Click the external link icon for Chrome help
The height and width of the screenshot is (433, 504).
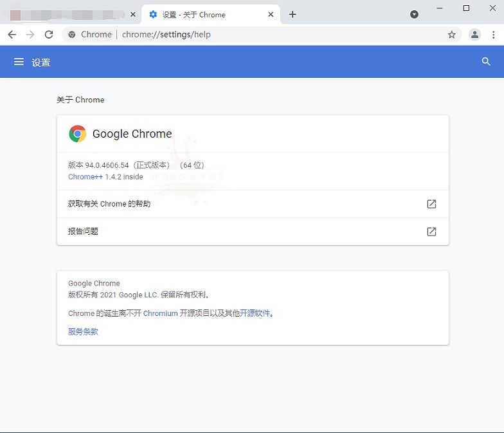(x=431, y=204)
